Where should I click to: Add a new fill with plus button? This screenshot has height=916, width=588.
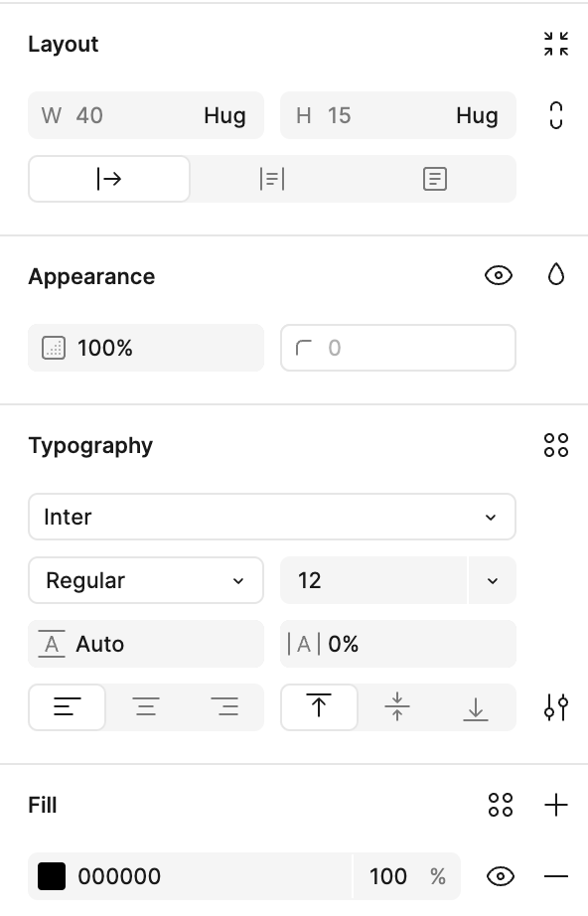coord(556,805)
